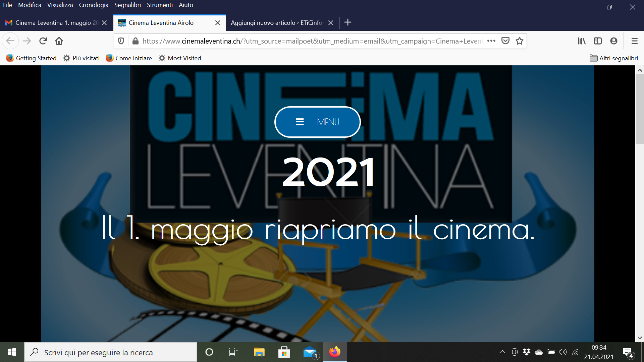Go back using the back arrow
Screen dimensions: 644x362
10,41
